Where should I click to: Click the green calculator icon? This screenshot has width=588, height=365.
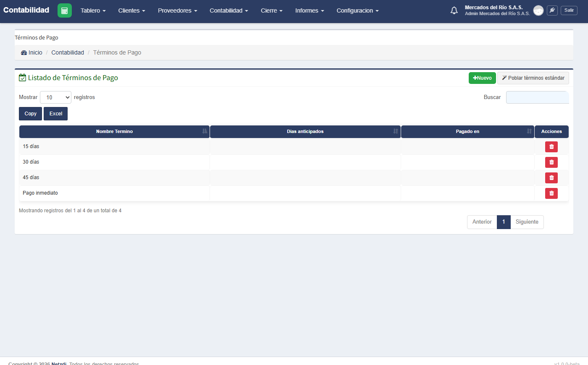coord(65,10)
